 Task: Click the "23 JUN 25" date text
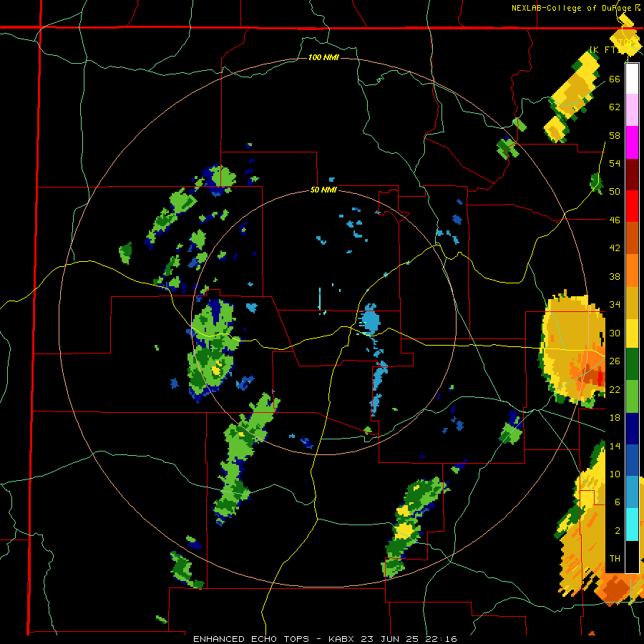tap(391, 639)
